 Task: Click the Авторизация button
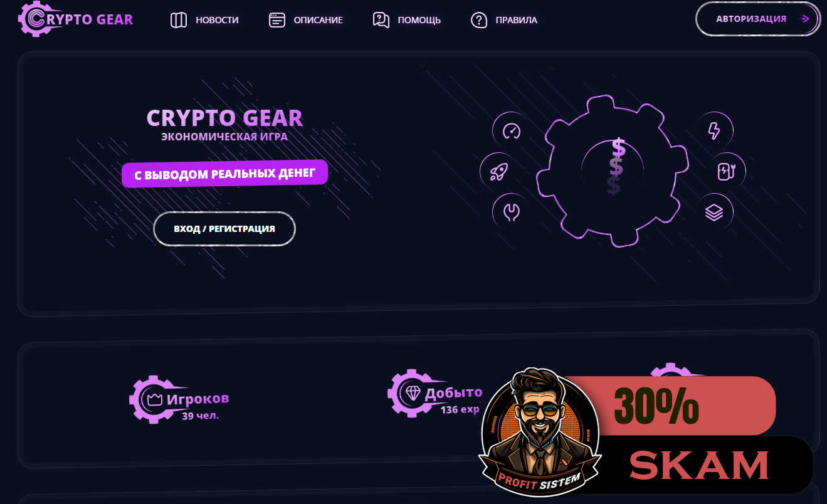point(758,19)
